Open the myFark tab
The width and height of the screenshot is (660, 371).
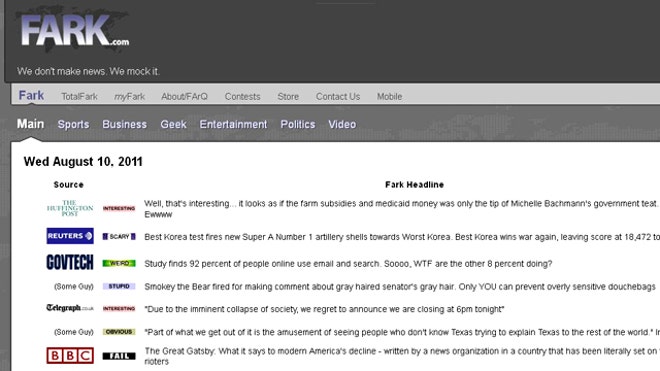129,96
